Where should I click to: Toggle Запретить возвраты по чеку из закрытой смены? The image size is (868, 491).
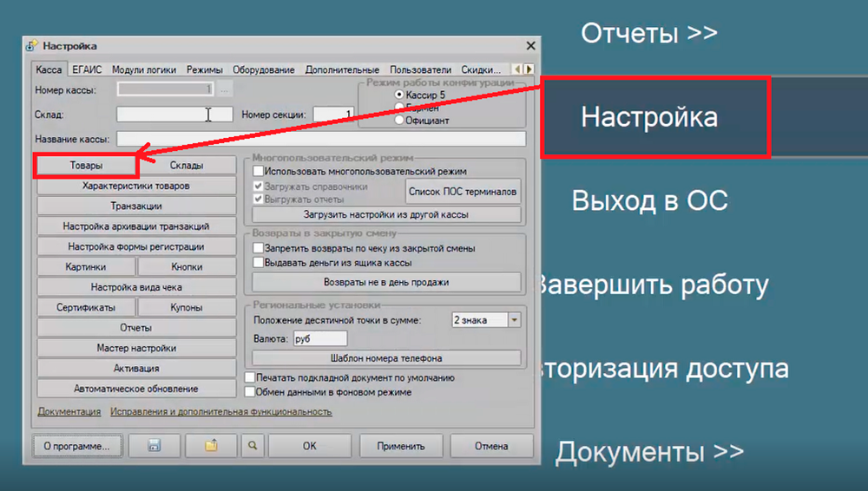tap(258, 248)
